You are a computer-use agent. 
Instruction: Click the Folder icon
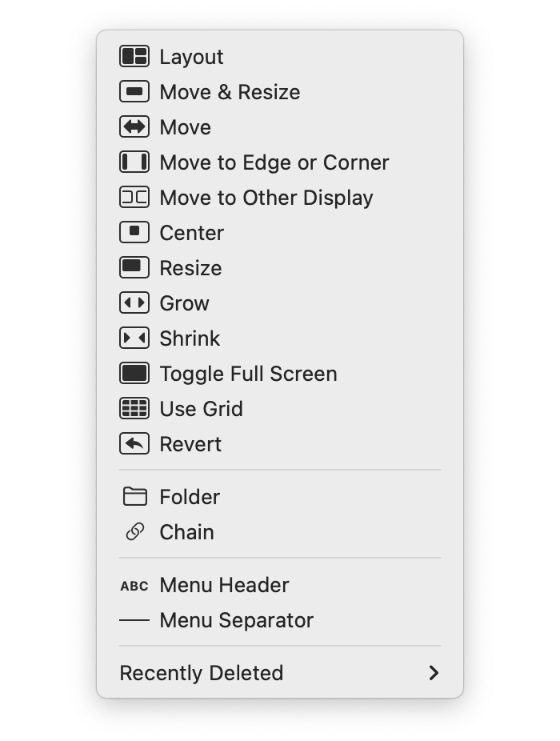(x=134, y=497)
